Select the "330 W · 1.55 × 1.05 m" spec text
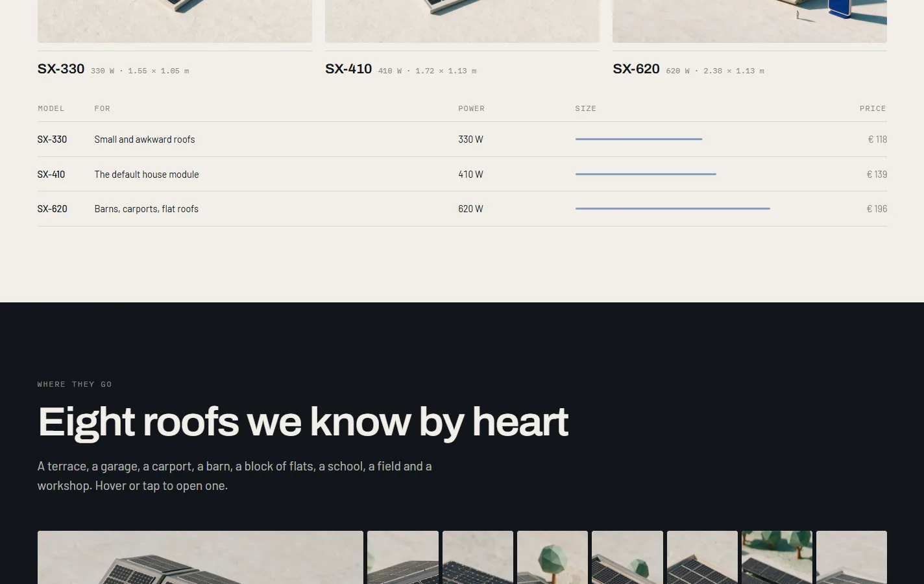The height and width of the screenshot is (584, 924). (140, 71)
